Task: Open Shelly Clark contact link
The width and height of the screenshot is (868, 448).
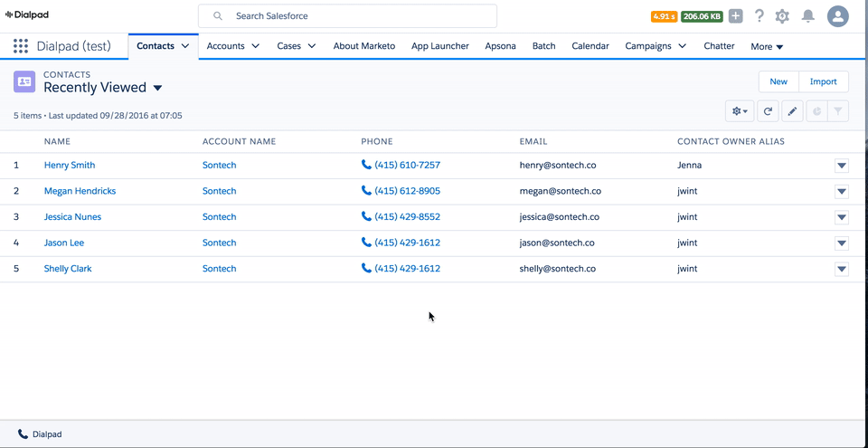Action: click(68, 269)
